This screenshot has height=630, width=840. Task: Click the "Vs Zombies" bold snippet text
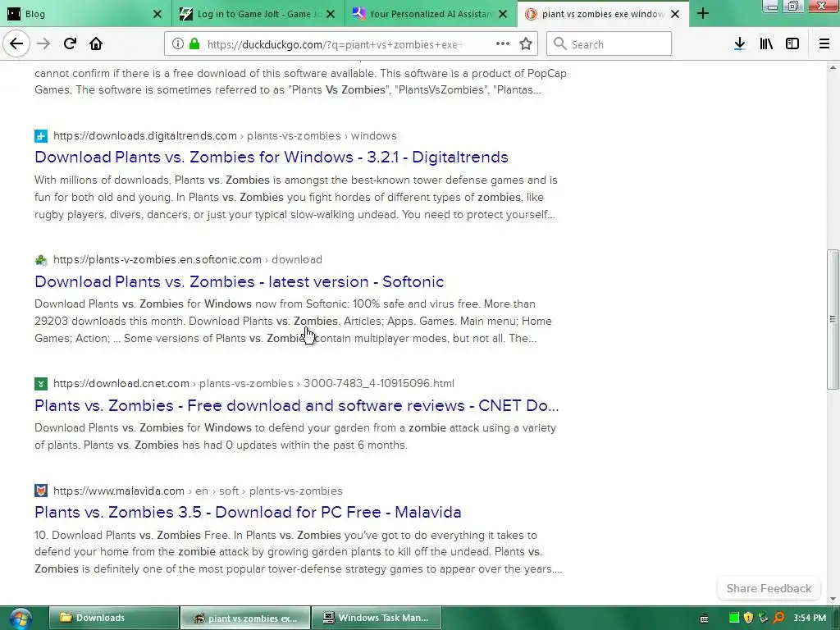pyautogui.click(x=355, y=90)
